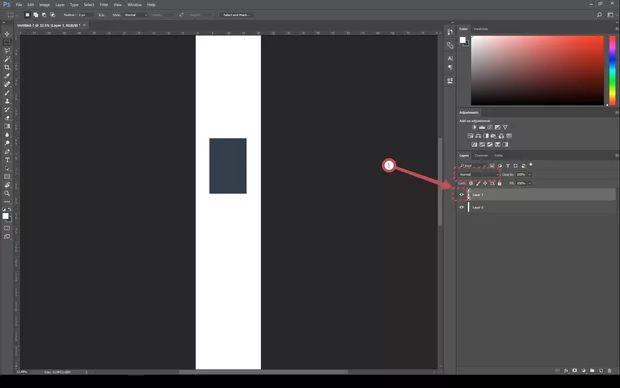This screenshot has height=388, width=620.
Task: Open the Image menu
Action: click(44, 5)
